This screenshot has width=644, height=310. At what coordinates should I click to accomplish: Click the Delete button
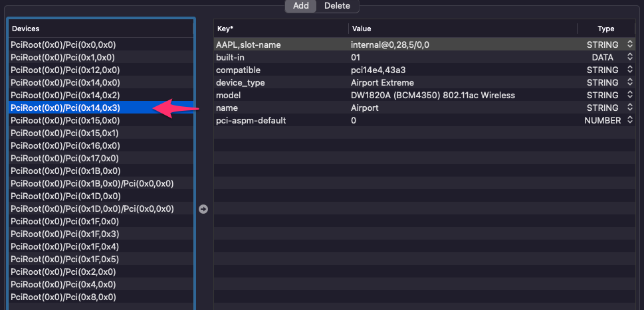click(337, 5)
